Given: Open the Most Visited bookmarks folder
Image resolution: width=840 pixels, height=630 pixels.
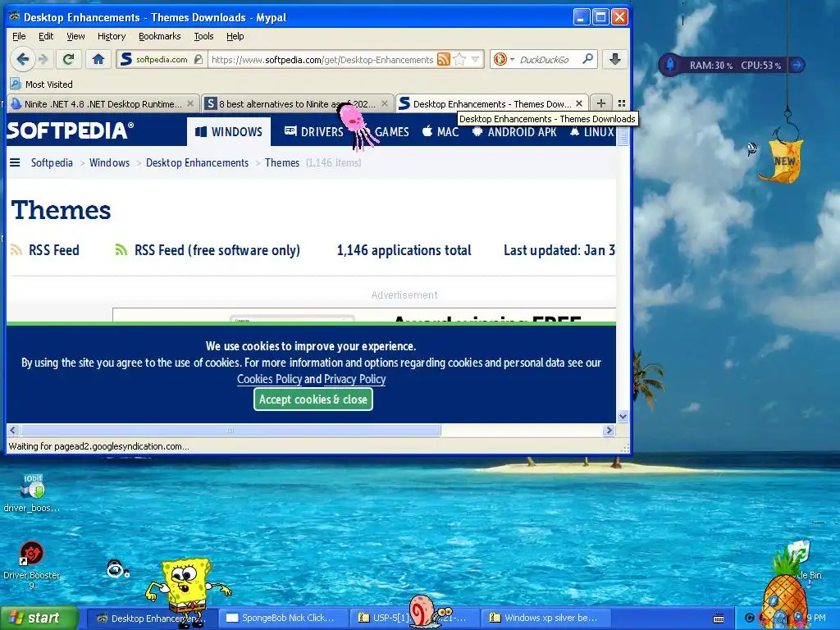Looking at the screenshot, I should pyautogui.click(x=41, y=84).
